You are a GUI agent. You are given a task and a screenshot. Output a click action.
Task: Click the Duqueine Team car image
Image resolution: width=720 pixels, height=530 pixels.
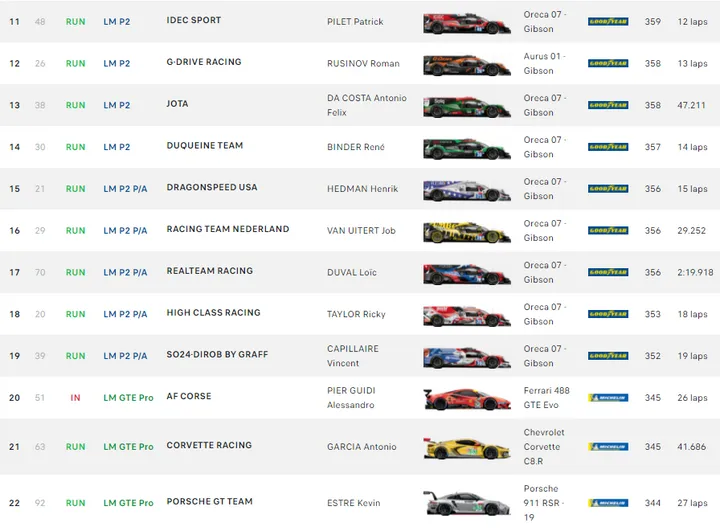click(x=467, y=148)
